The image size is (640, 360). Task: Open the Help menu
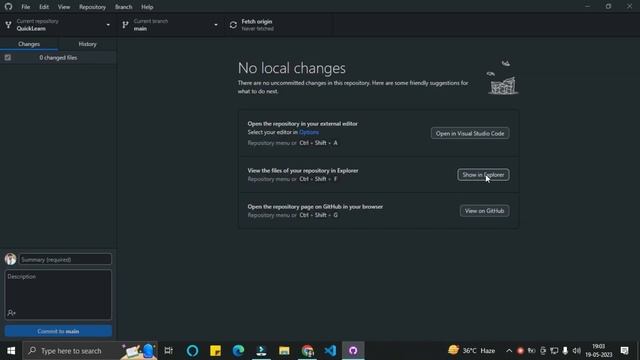147,7
